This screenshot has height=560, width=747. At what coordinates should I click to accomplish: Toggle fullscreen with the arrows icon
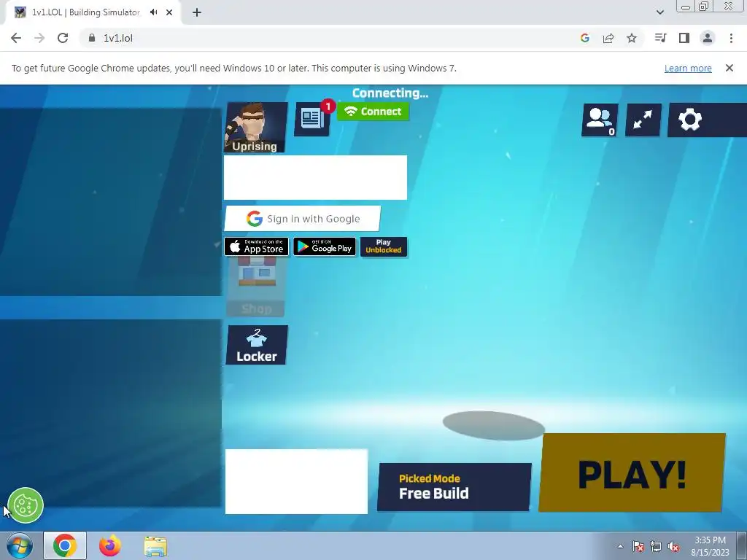[x=643, y=120]
